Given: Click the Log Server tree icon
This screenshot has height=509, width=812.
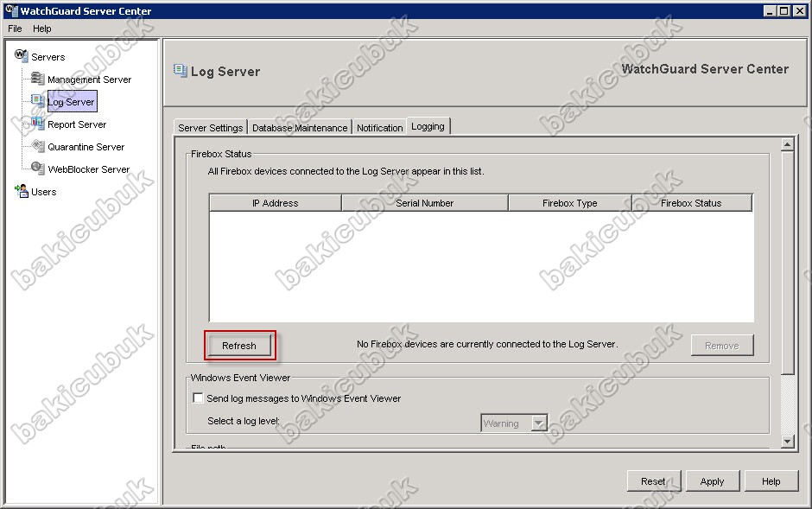Looking at the screenshot, I should (37, 100).
